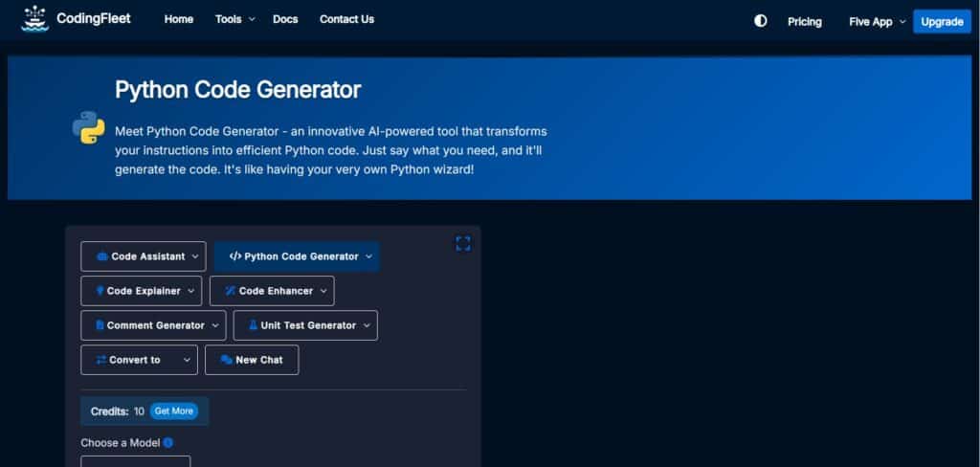
Task: Click the Credits: 10 label
Action: [118, 411]
